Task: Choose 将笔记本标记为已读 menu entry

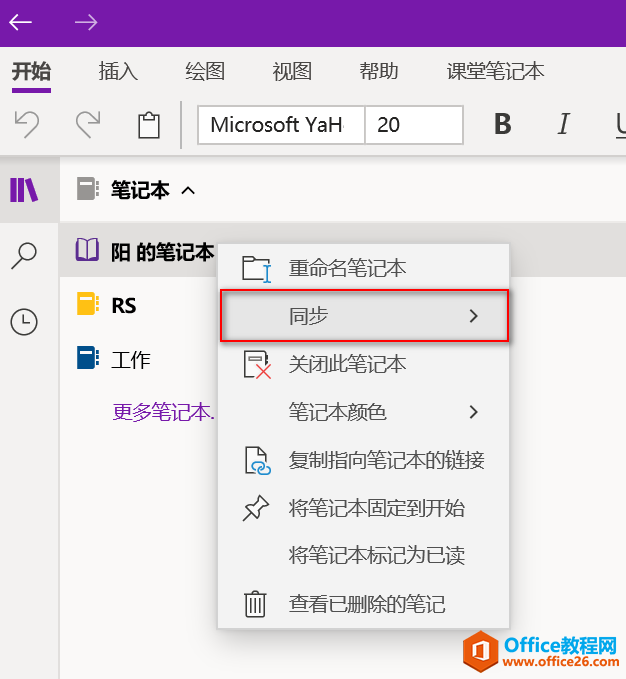Action: (364, 556)
